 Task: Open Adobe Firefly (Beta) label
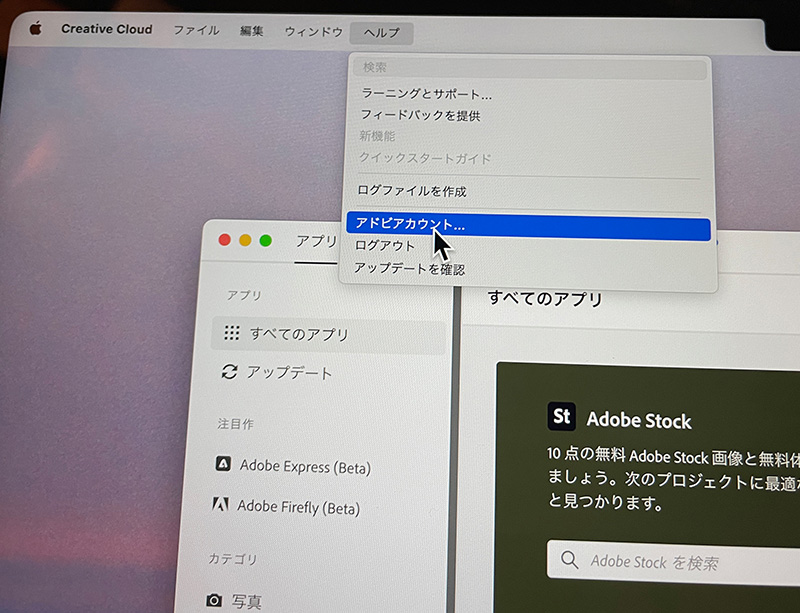pos(298,507)
